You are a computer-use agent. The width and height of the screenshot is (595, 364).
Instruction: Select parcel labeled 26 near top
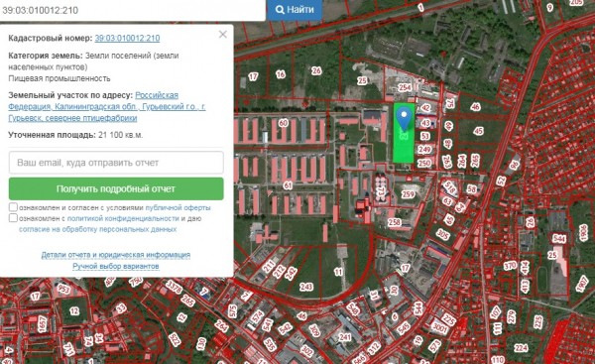[x=316, y=70]
